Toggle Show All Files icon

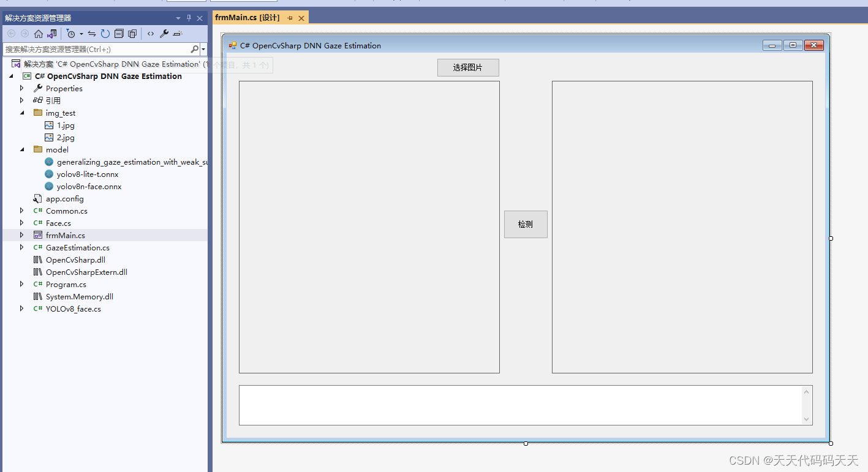(132, 34)
